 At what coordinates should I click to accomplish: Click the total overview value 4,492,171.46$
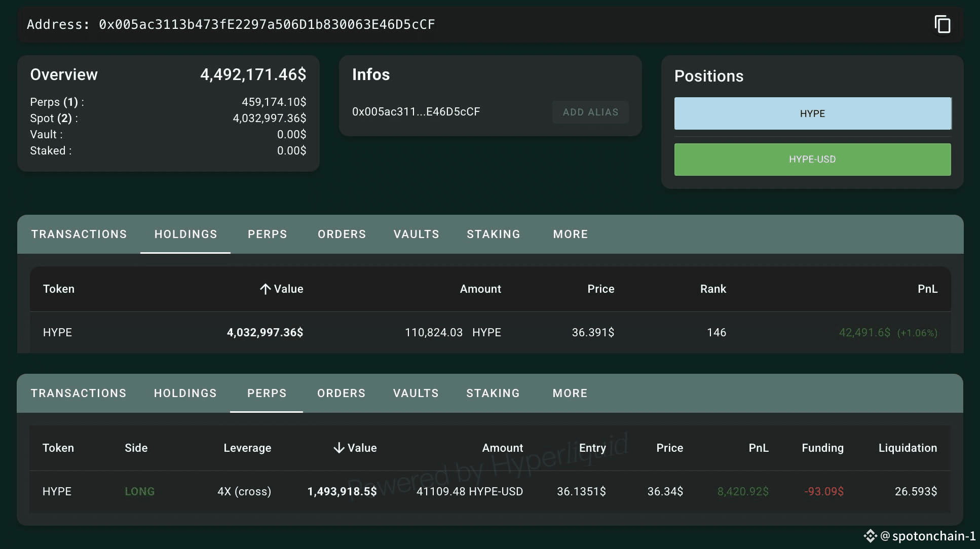(253, 75)
